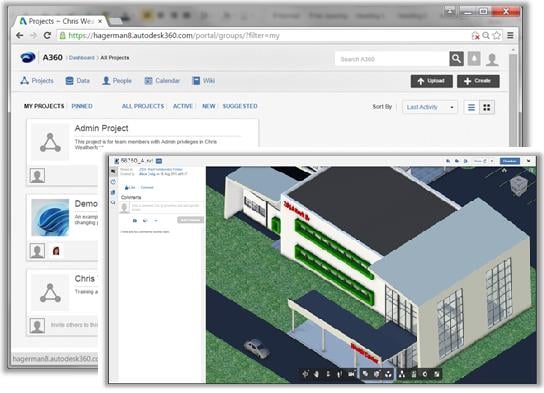
Task: Open the Dashboard breadcrumb link
Action: point(82,58)
